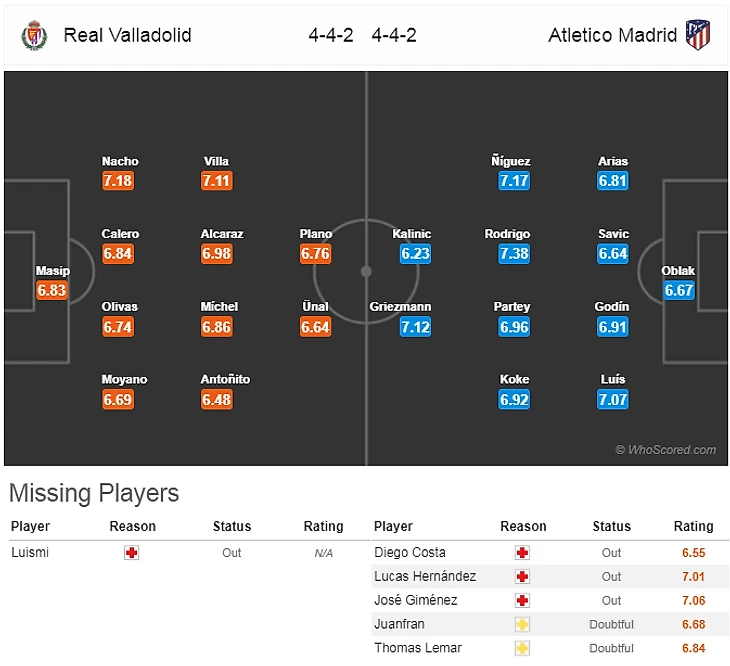This screenshot has width=730, height=666.
Task: Click Rodrigo's 7.38 rating on the pitch
Action: point(514,254)
